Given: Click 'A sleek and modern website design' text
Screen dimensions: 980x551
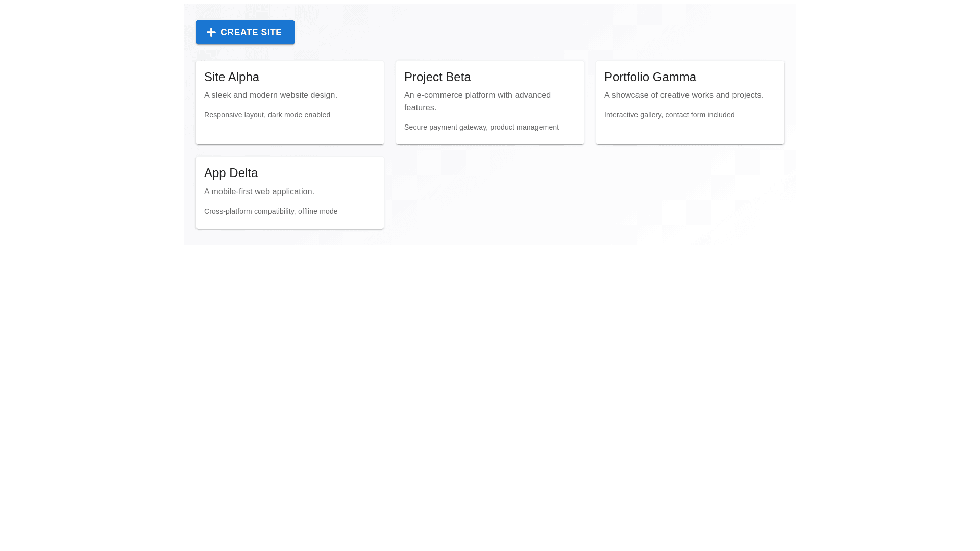Looking at the screenshot, I should coord(271,95).
